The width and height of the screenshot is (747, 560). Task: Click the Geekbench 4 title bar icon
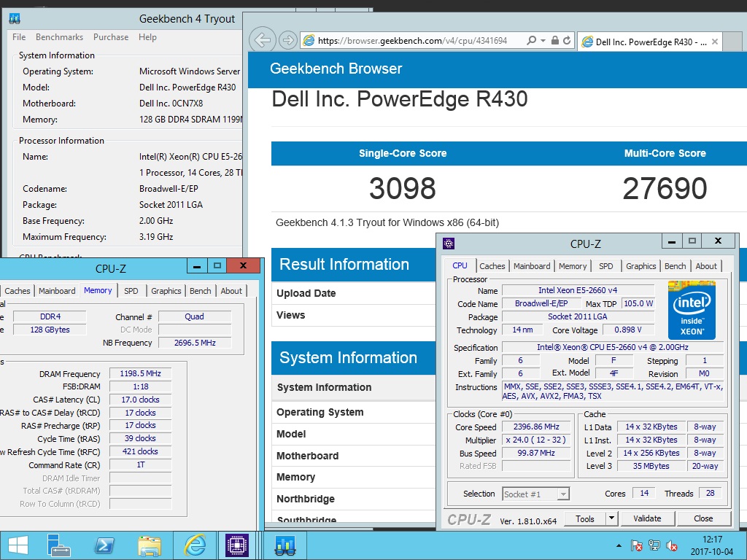pyautogui.click(x=15, y=19)
